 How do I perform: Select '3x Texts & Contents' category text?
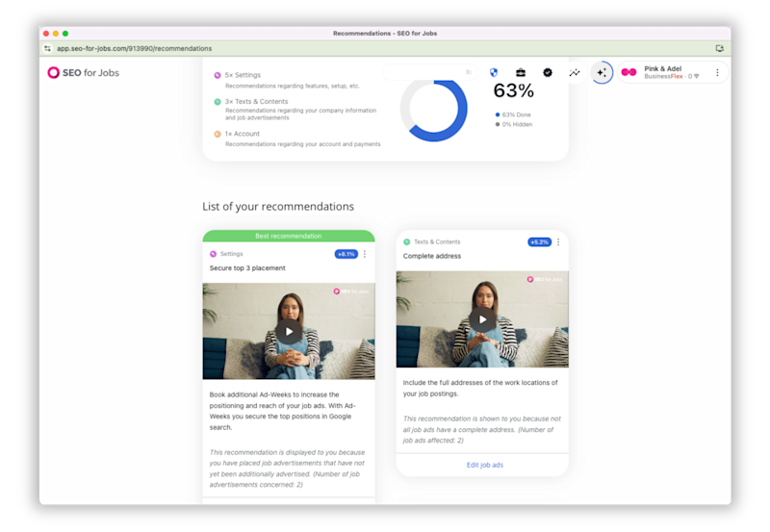pyautogui.click(x=256, y=102)
